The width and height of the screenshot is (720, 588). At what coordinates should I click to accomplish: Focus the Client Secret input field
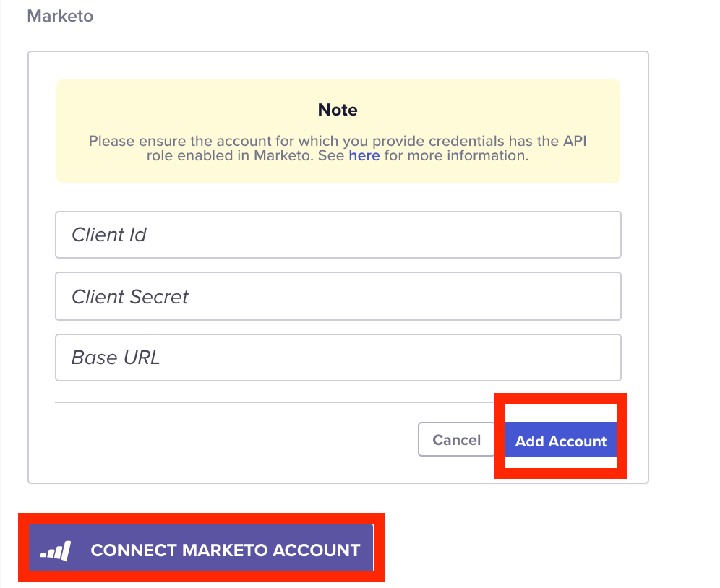coord(338,296)
